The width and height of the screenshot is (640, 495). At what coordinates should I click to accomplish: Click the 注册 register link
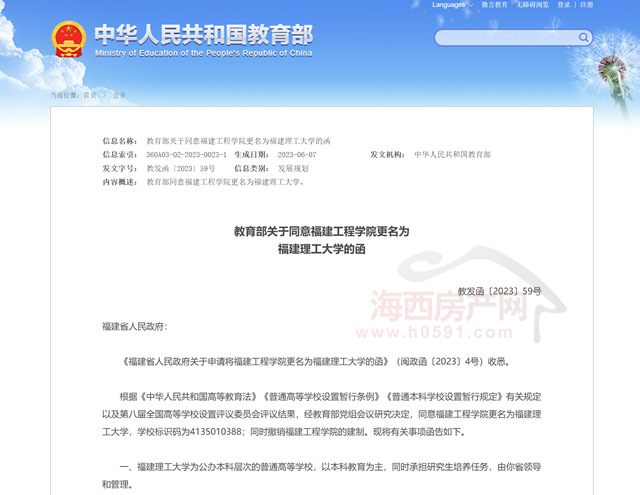click(x=587, y=5)
